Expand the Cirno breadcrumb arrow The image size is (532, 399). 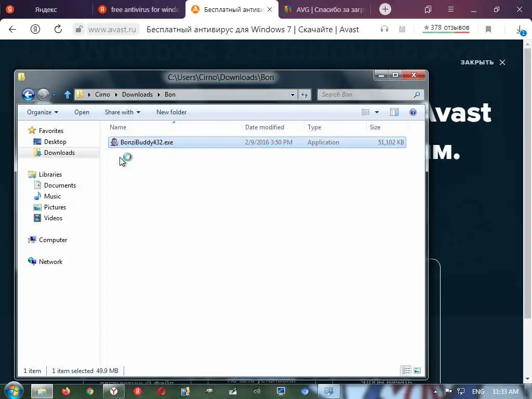tap(116, 95)
